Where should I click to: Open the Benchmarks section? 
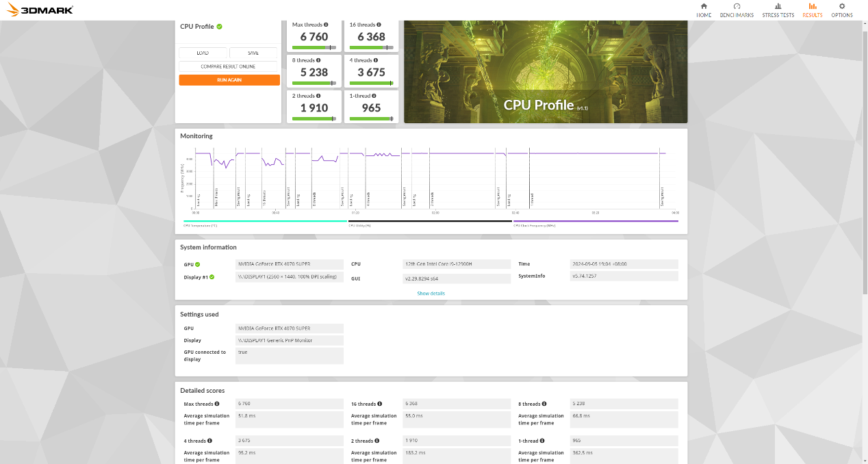(x=736, y=10)
